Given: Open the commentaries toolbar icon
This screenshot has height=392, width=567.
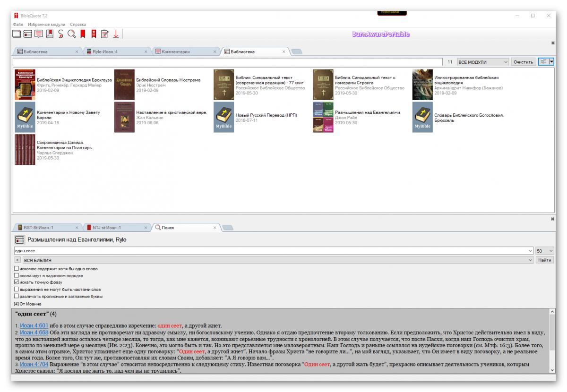Looking at the screenshot, I should coord(39,34).
